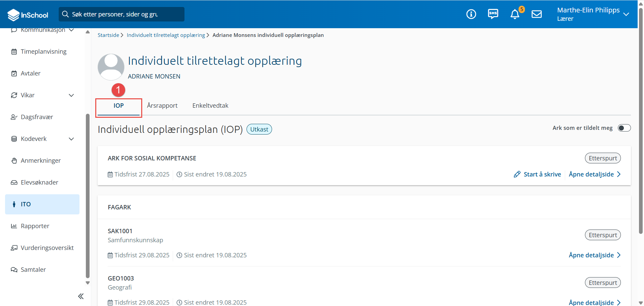Viewport: 644px width, 306px height.
Task: Click Etterspurt badge on sosial kompetanse
Action: click(x=603, y=158)
